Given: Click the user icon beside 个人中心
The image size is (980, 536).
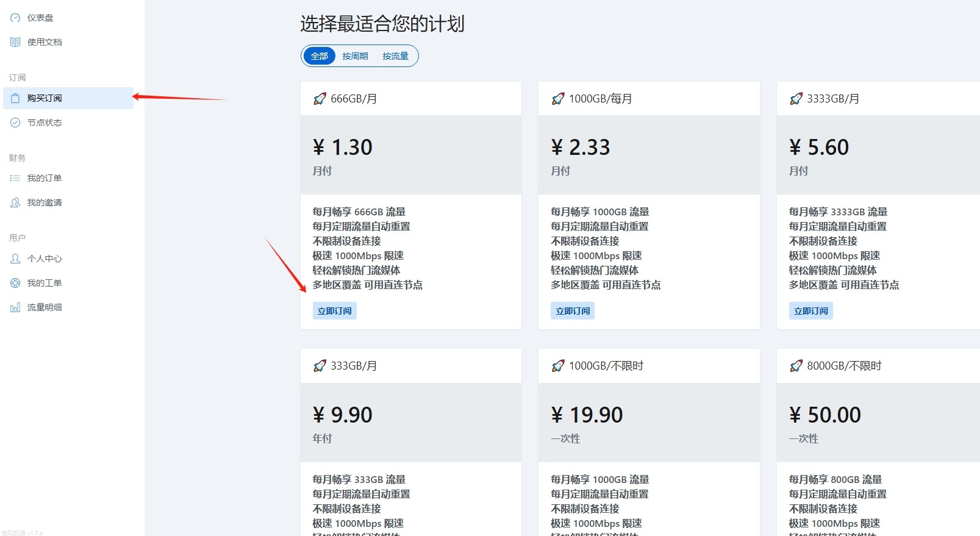Looking at the screenshot, I should pyautogui.click(x=15, y=259).
